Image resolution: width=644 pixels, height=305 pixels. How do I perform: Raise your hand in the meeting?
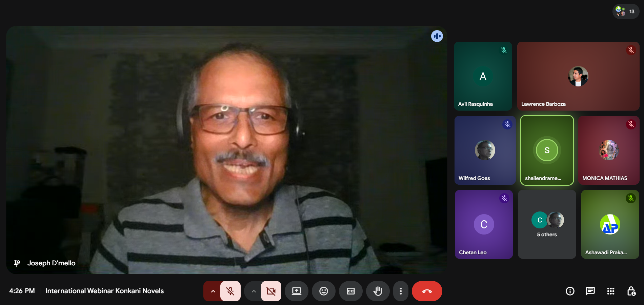[378, 291]
